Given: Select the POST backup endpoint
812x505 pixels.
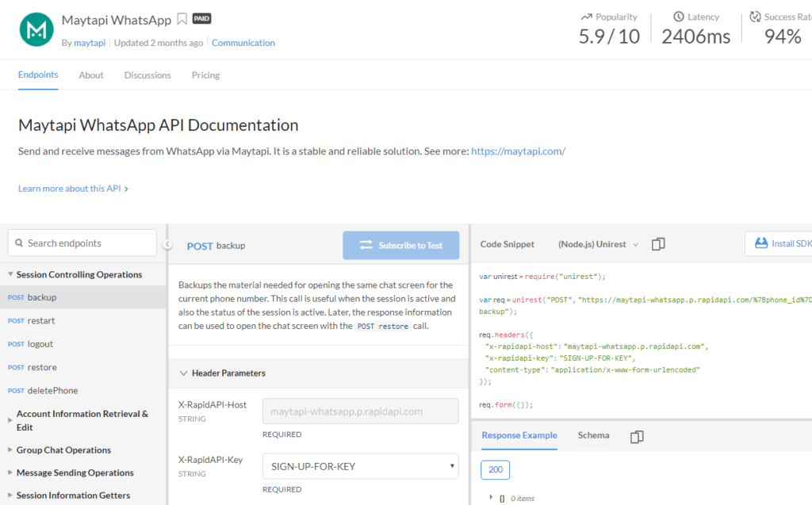Looking at the screenshot, I should coord(82,297).
